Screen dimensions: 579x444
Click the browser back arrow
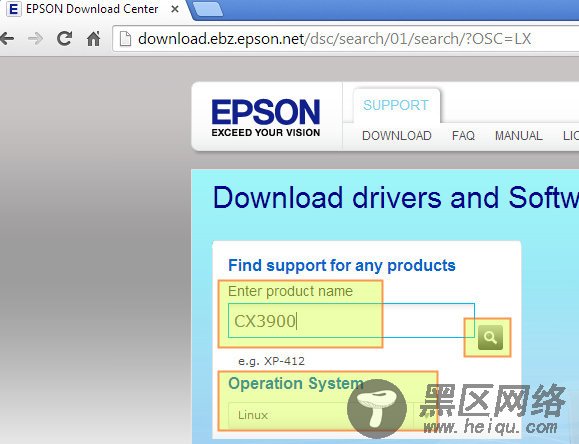coord(7,38)
